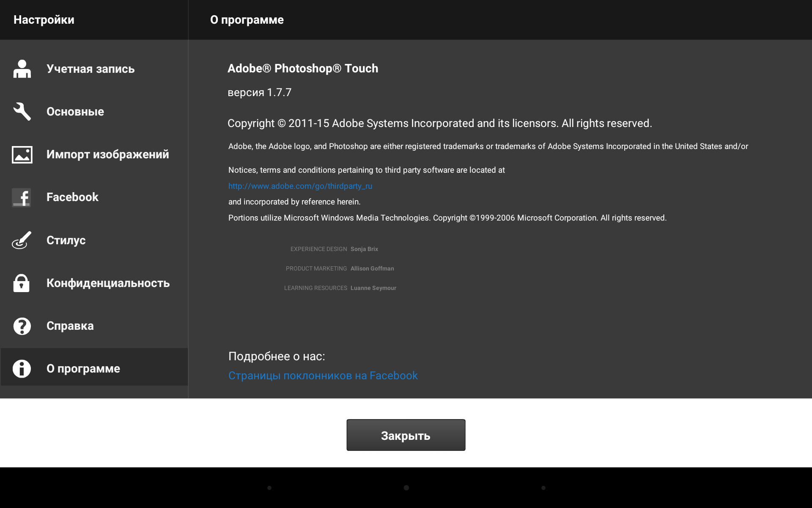Tap the right navigation dot at bottom
The width and height of the screenshot is (812, 508).
[543, 488]
